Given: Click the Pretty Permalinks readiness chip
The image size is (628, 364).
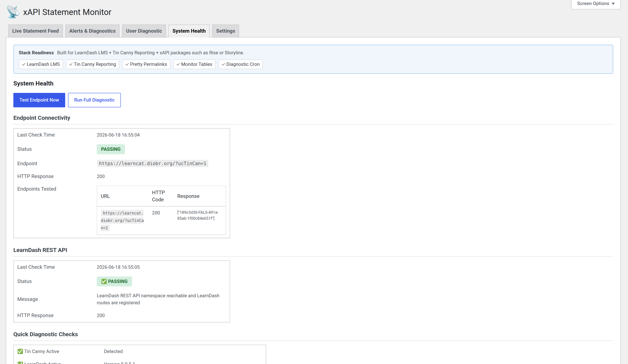Looking at the screenshot, I should click(x=146, y=64).
